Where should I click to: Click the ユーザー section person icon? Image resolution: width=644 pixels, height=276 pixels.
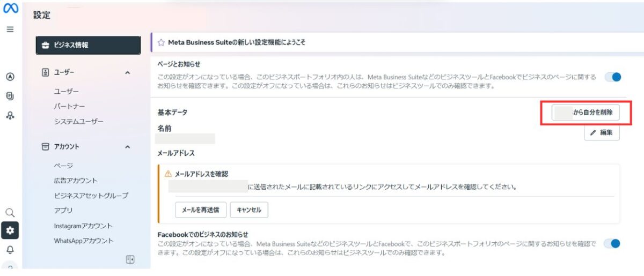pyautogui.click(x=46, y=72)
